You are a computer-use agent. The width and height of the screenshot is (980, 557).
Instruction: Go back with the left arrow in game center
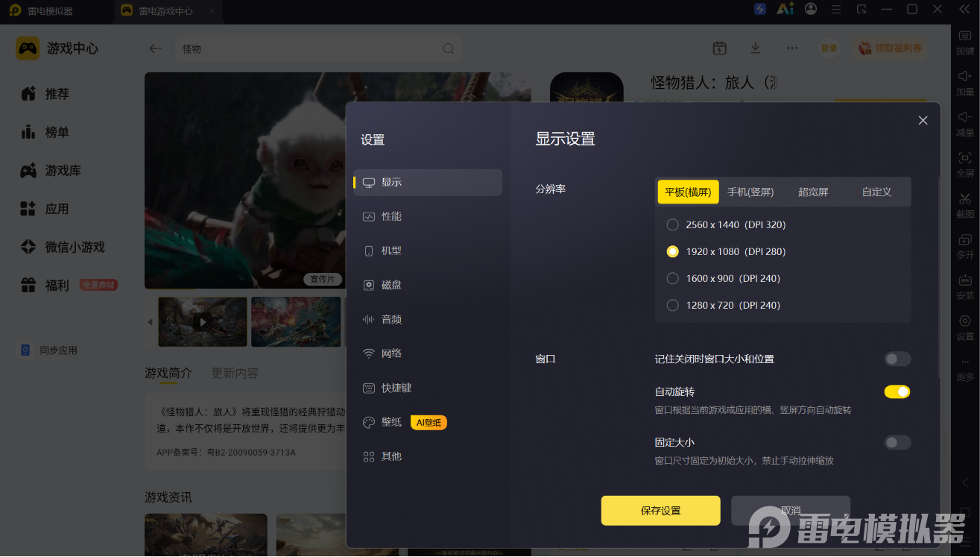click(x=155, y=48)
